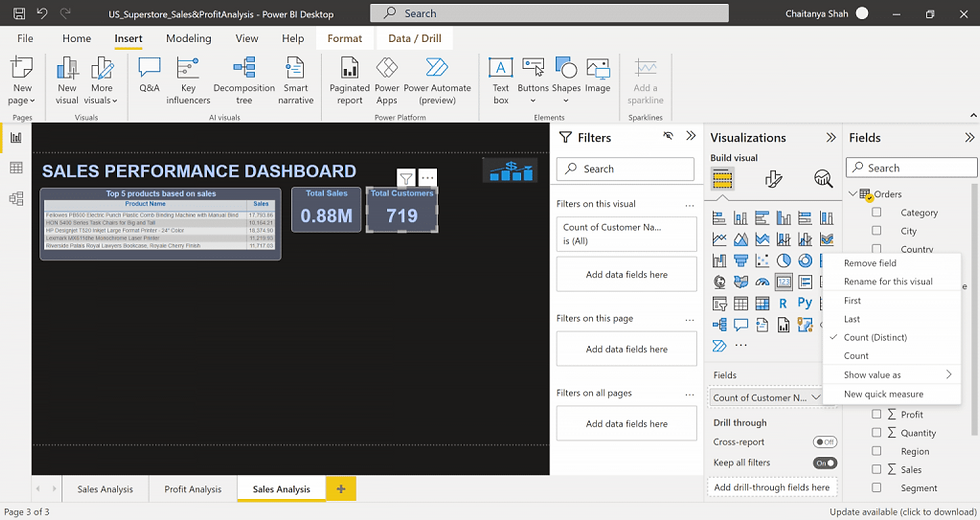
Task: Check the Region field checkbox
Action: (876, 451)
